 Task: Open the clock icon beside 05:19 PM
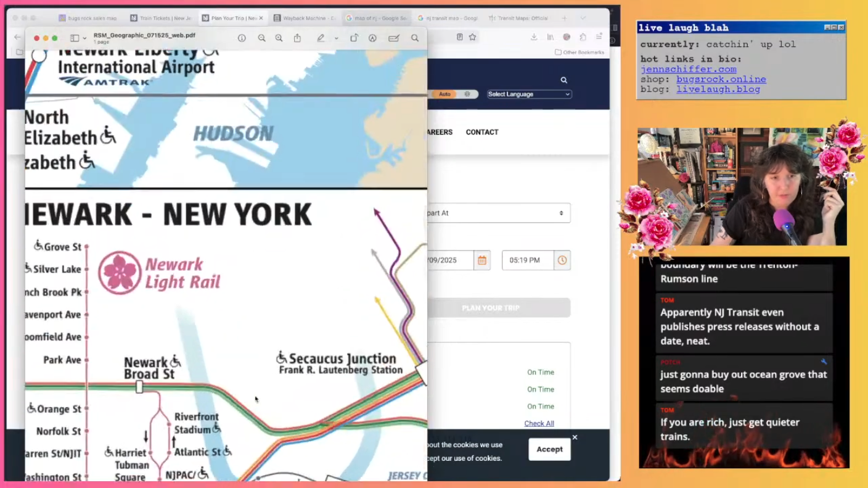coord(562,260)
